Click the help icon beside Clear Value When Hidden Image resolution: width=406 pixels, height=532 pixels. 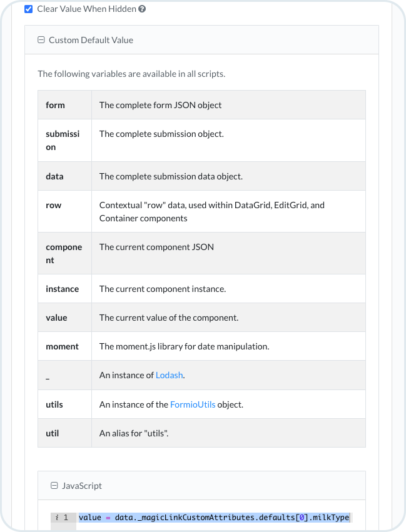tap(142, 9)
